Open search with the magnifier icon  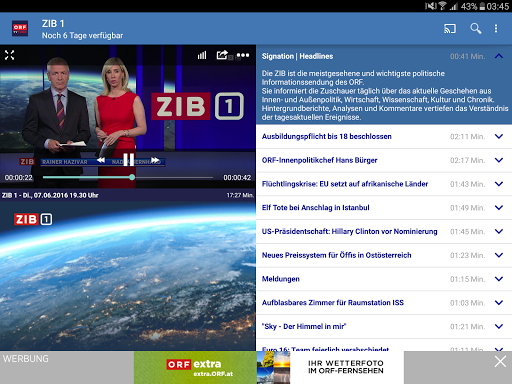[476, 29]
